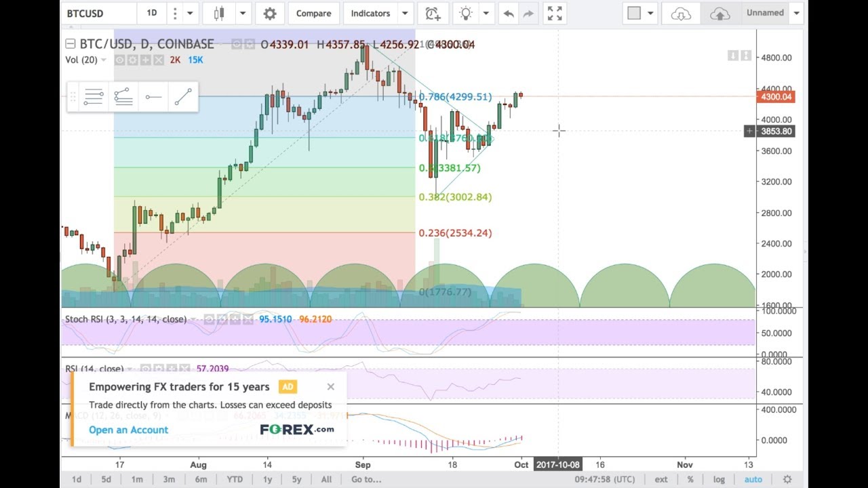Select the 1m time range
868x488 pixels.
coord(137,479)
